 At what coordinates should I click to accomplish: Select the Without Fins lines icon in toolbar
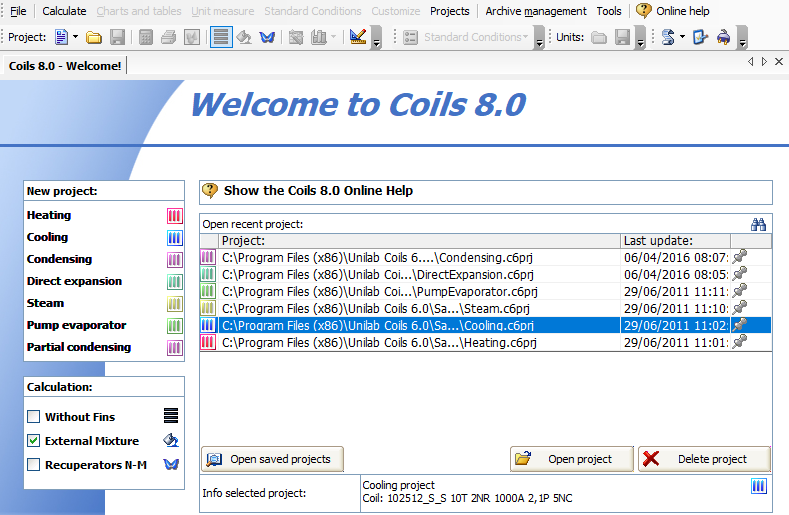221,37
